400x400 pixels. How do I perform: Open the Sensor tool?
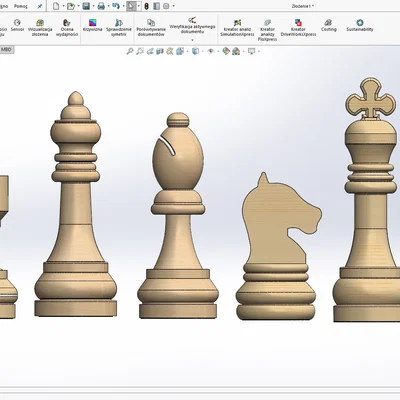(x=17, y=25)
